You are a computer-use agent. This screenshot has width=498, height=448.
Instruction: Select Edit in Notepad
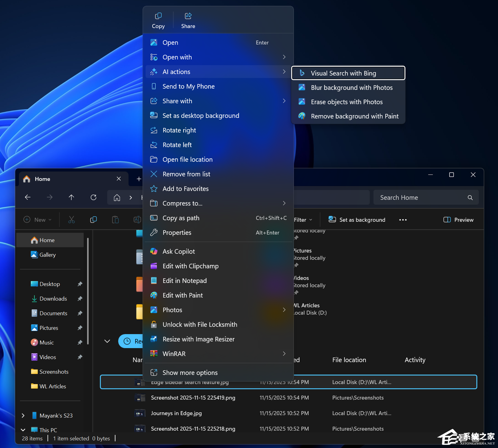[218, 281]
